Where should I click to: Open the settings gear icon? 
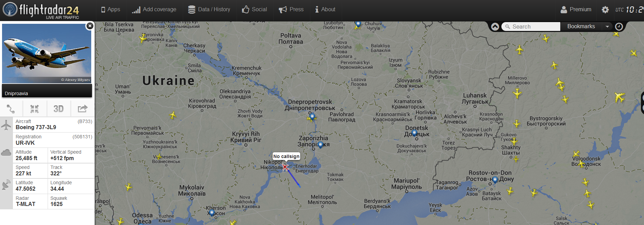point(605,10)
